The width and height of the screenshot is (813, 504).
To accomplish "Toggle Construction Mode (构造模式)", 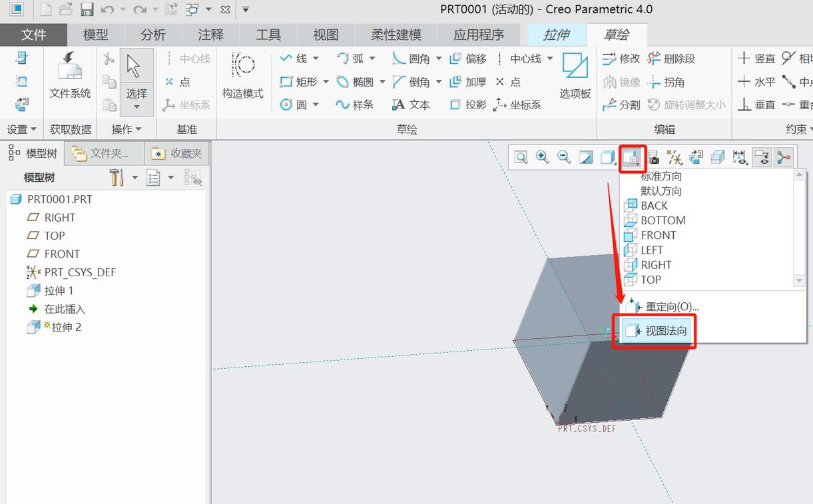I will click(x=242, y=75).
